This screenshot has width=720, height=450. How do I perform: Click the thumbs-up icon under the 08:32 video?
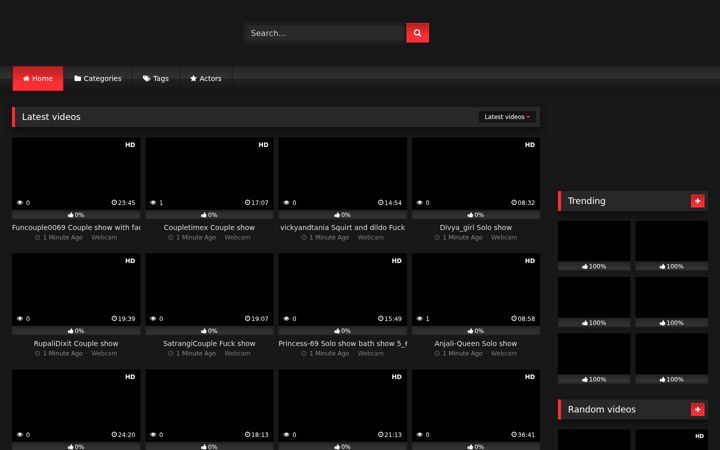470,214
